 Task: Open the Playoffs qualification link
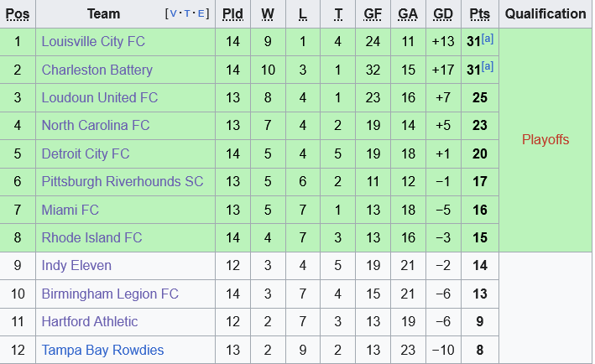point(545,139)
